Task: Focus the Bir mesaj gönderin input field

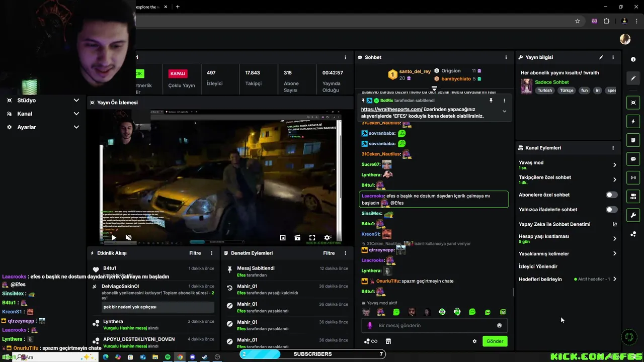Action: click(434, 325)
